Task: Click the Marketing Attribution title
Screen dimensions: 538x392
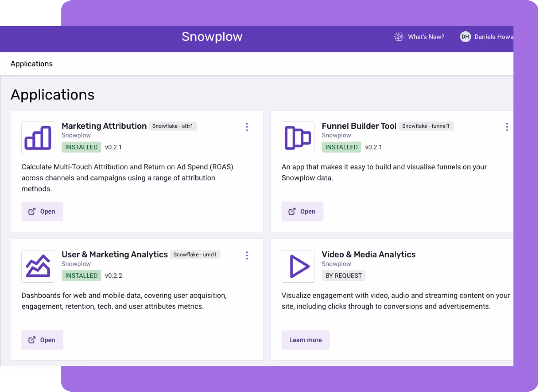Action: pyautogui.click(x=104, y=126)
